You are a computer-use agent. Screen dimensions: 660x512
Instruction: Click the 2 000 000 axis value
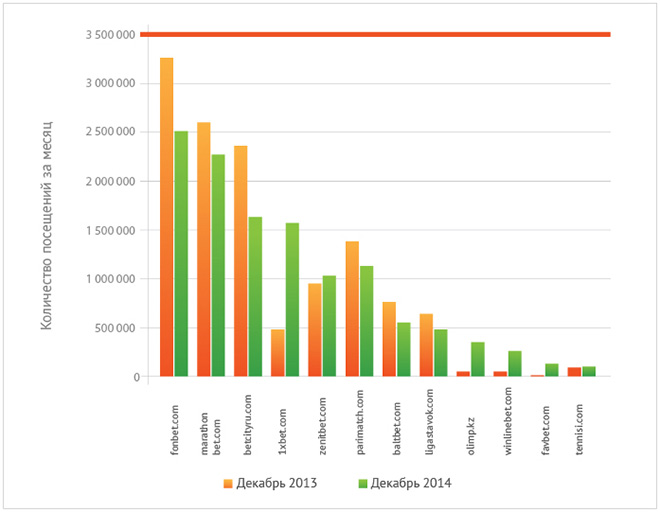point(111,181)
